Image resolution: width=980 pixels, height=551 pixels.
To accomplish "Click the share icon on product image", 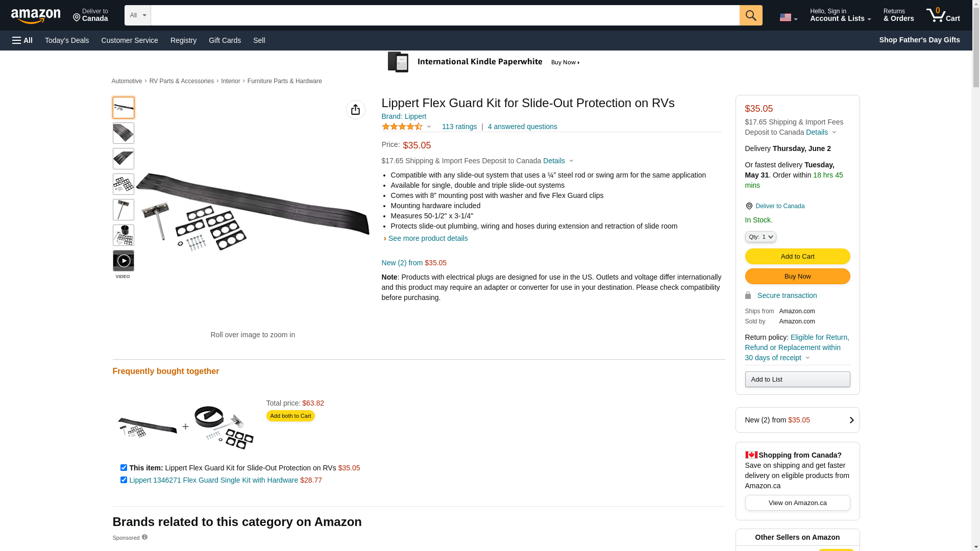I will tap(356, 110).
